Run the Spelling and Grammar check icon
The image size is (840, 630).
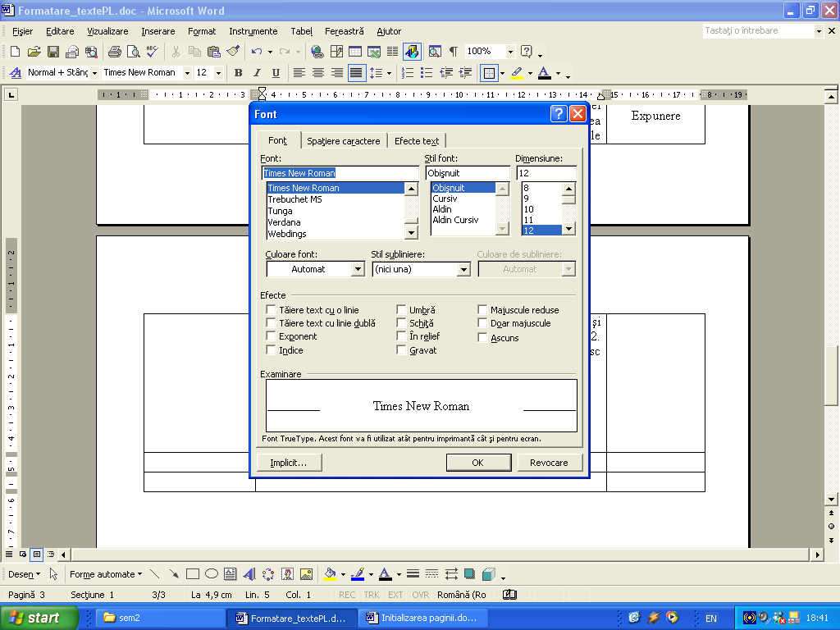[x=152, y=52]
